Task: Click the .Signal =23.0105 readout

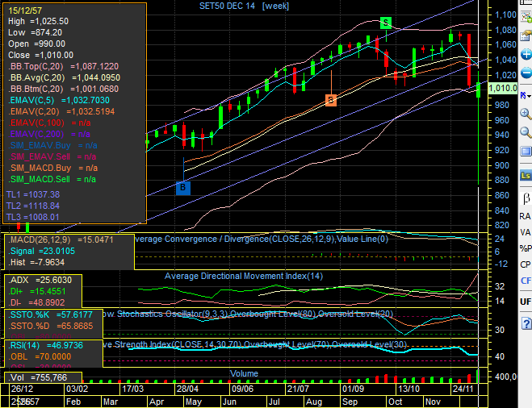Action: (x=41, y=251)
